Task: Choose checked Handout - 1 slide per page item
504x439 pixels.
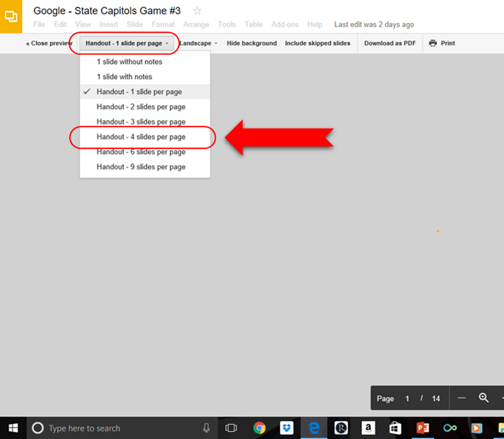Action: pos(145,92)
